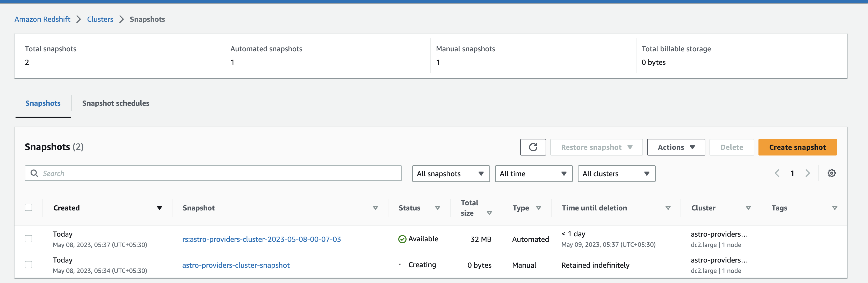
Task: Click the Created column sort arrow
Action: (x=159, y=208)
